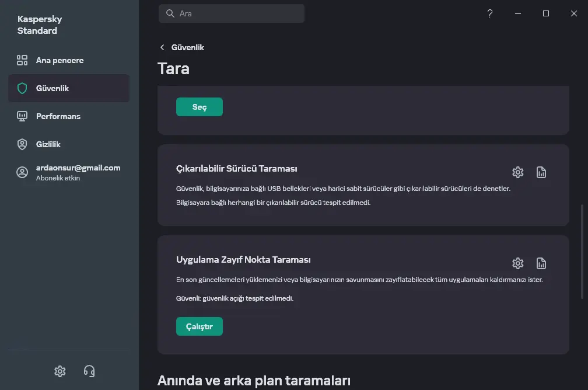The width and height of the screenshot is (588, 390).
Task: Go back using the chevron beside Güvenlik
Action: coord(162,47)
